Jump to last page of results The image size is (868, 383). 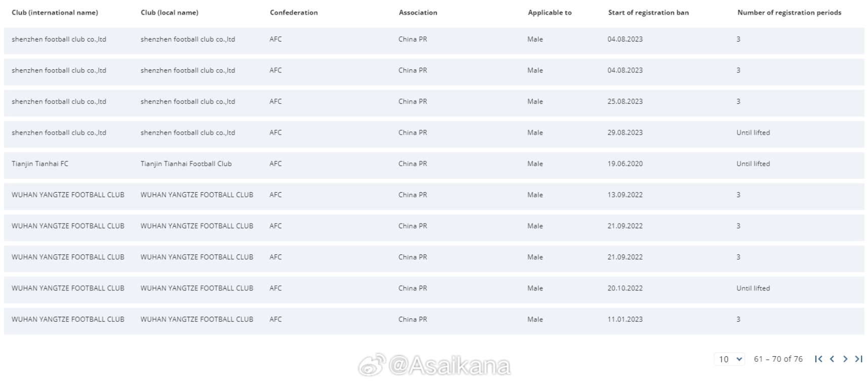pos(858,359)
